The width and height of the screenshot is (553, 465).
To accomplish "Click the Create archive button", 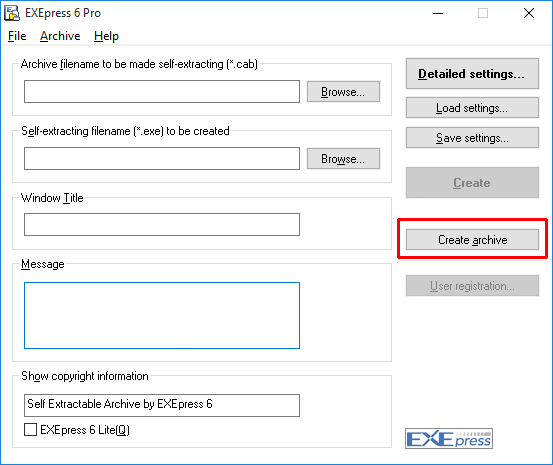I will tap(472, 240).
